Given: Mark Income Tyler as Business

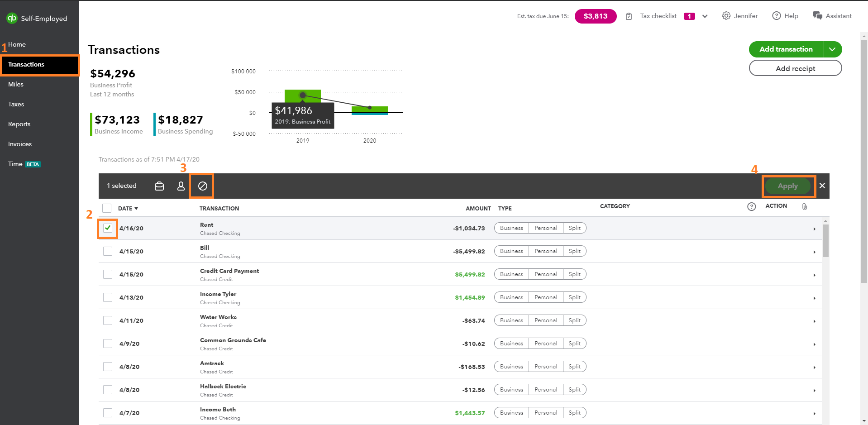Looking at the screenshot, I should [x=511, y=297].
